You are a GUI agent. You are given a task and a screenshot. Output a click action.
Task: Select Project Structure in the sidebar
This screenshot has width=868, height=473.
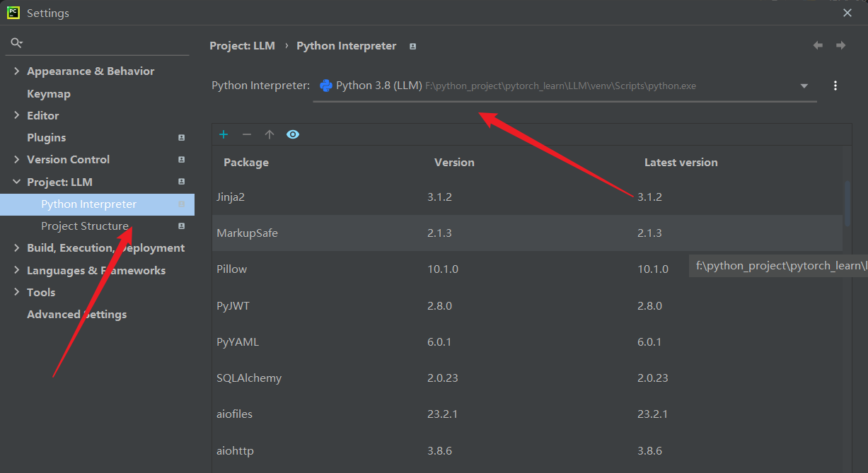click(x=85, y=226)
